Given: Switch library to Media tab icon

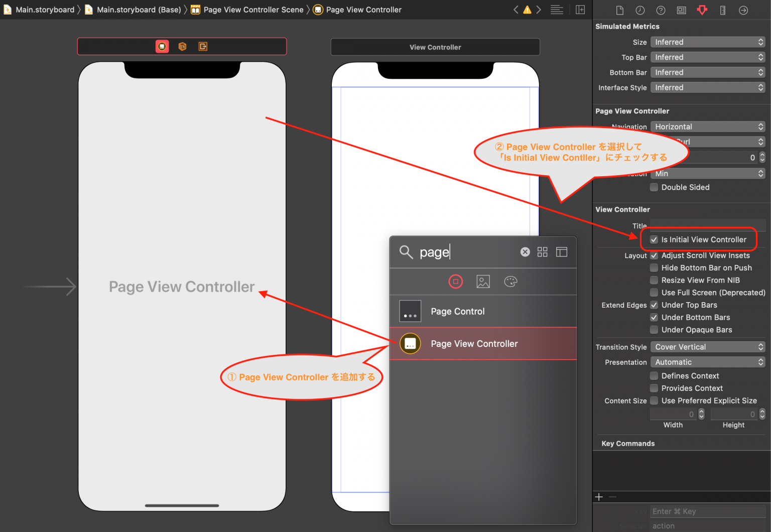Looking at the screenshot, I should [x=483, y=282].
